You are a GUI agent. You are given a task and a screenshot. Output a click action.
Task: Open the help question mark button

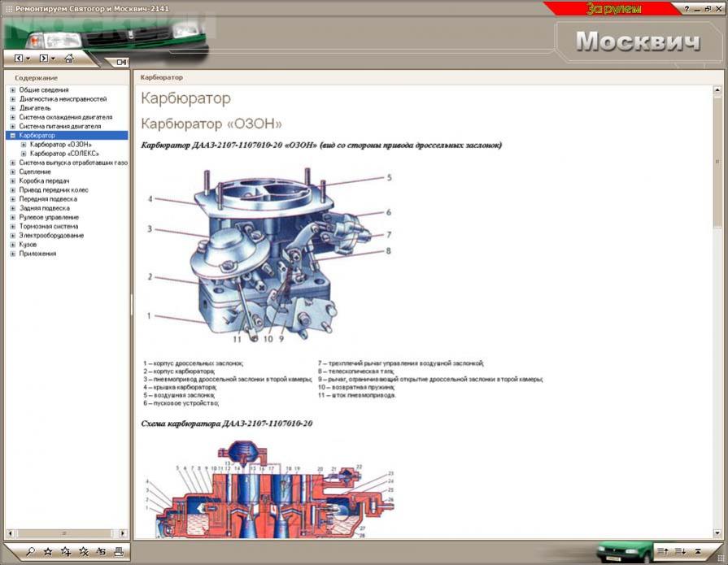pos(687,9)
